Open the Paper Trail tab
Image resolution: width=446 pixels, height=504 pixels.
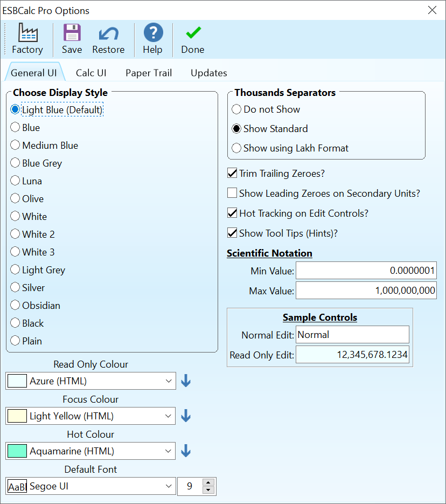click(149, 73)
